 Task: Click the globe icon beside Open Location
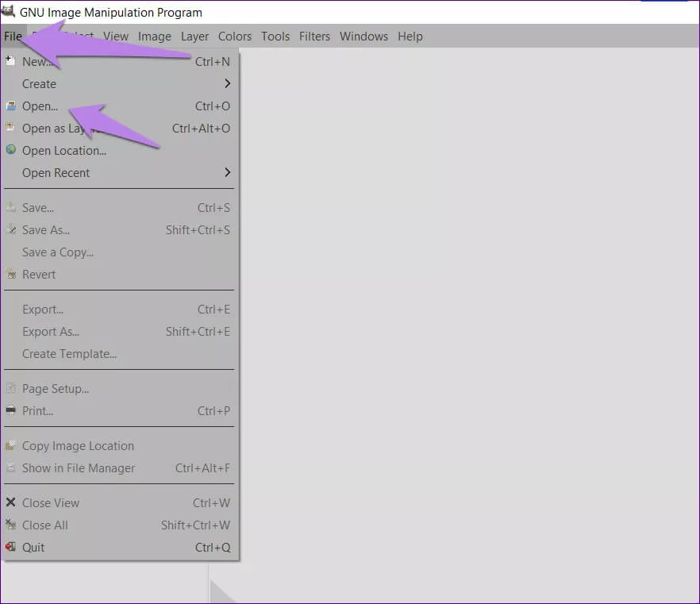click(x=10, y=150)
